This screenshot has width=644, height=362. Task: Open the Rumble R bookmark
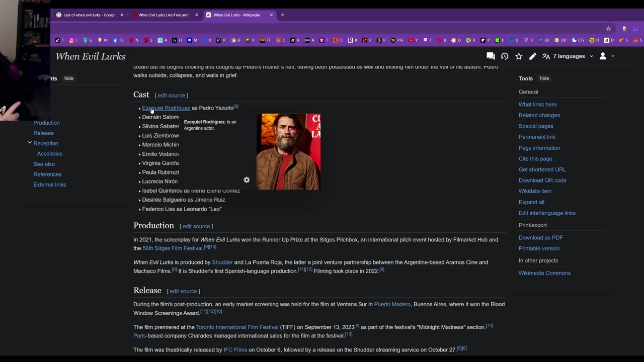point(470,40)
